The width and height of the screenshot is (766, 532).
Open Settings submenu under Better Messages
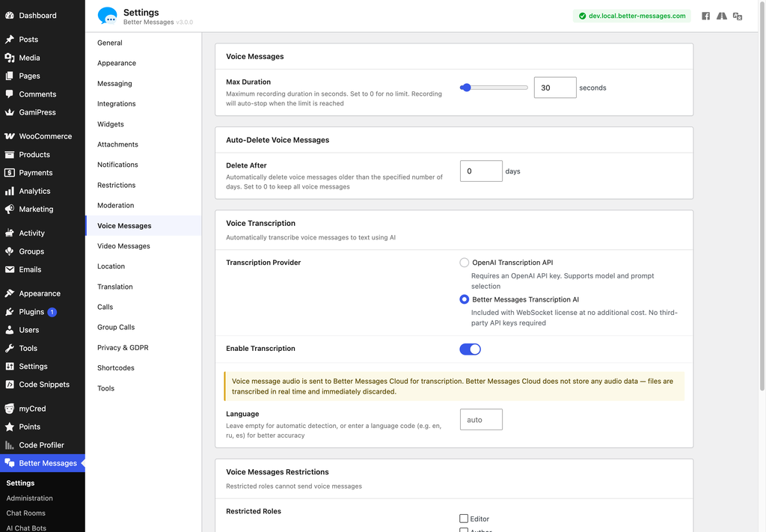20,483
